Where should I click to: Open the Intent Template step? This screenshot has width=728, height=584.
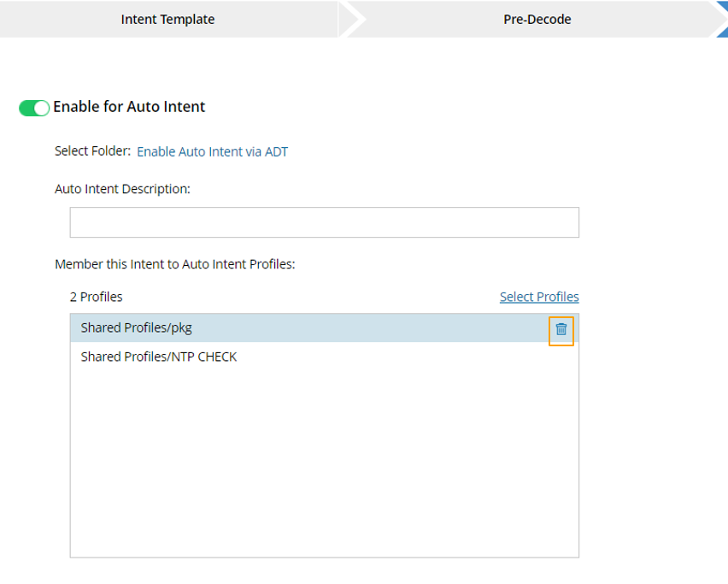[167, 19]
